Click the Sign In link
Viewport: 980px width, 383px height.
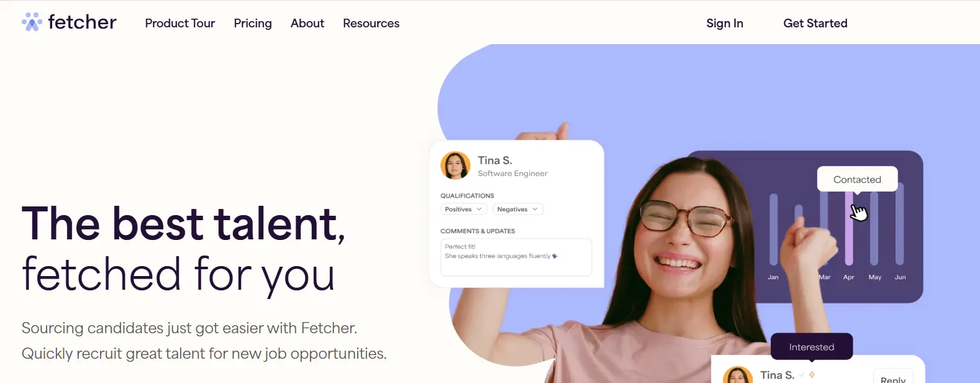click(x=725, y=23)
